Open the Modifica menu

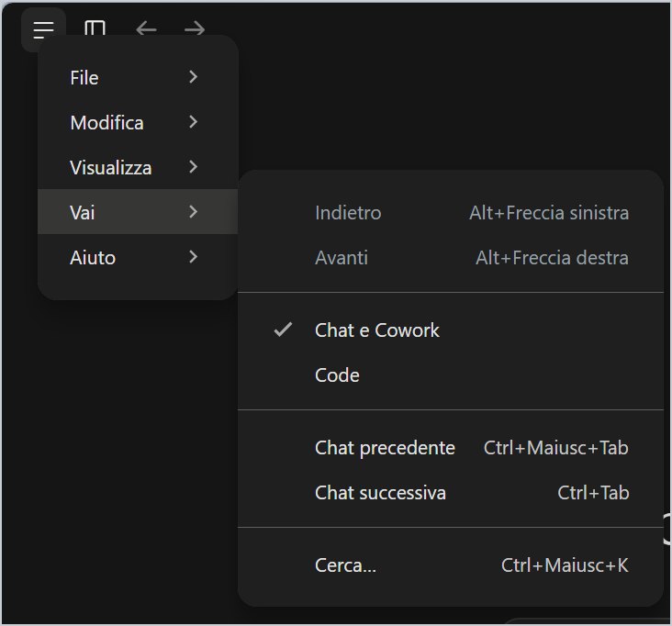[x=138, y=123]
